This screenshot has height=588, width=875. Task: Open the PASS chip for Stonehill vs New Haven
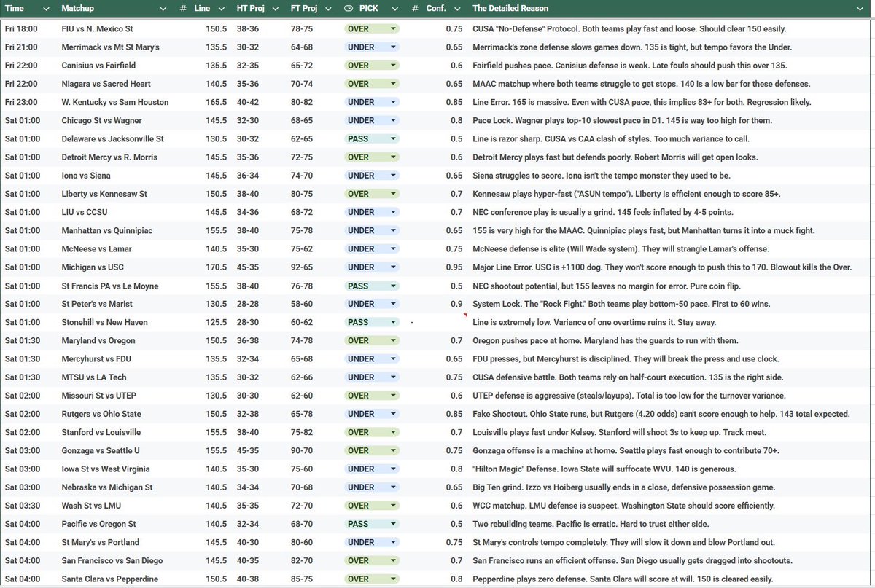pos(372,322)
